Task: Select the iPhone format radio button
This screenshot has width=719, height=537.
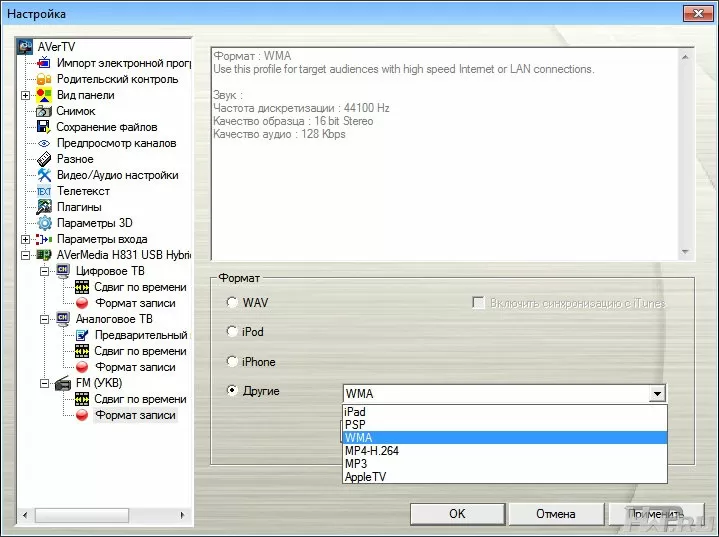Action: [232, 362]
